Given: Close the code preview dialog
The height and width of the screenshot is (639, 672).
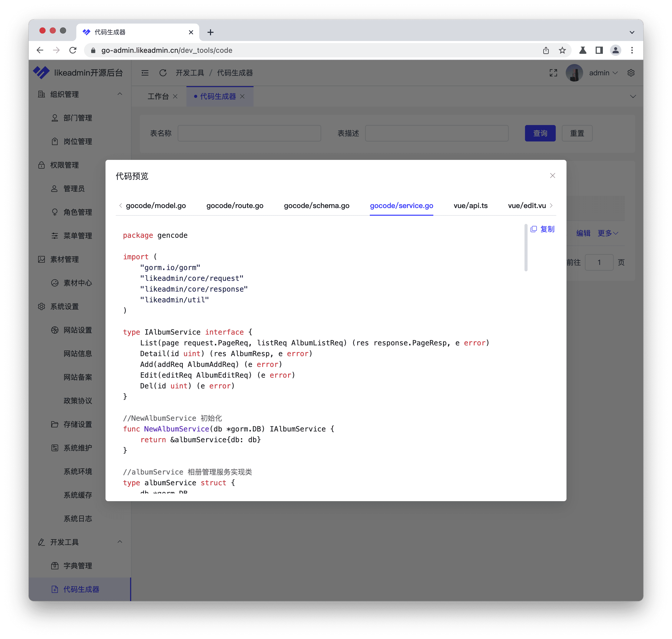Looking at the screenshot, I should pyautogui.click(x=552, y=176).
